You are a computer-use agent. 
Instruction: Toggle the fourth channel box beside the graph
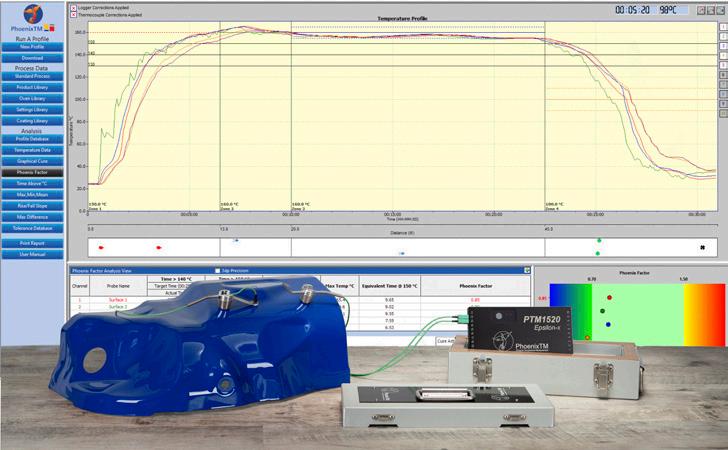click(723, 56)
